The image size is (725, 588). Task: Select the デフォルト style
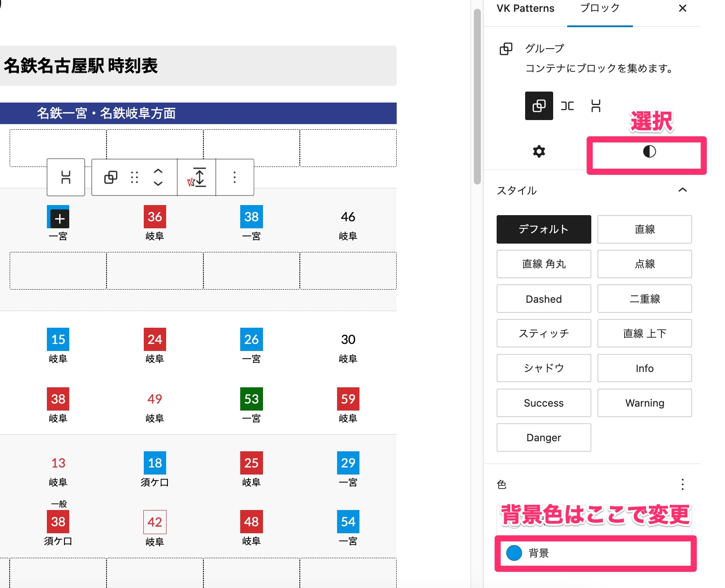(x=544, y=229)
